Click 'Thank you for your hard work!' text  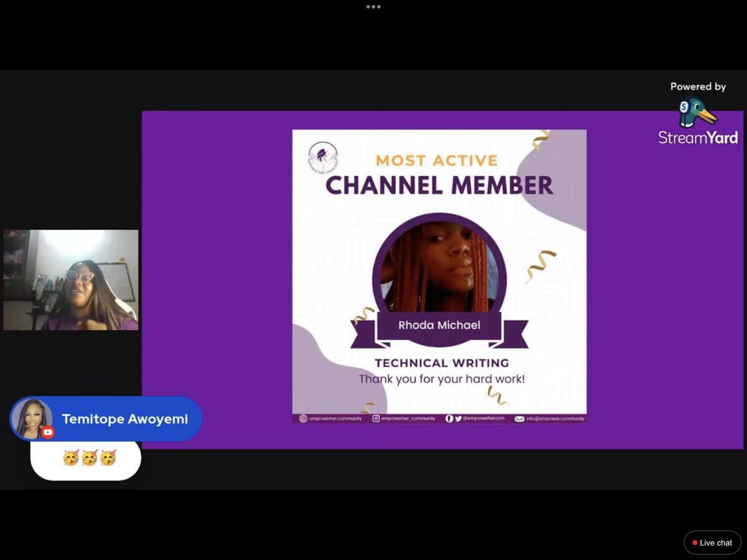click(x=442, y=378)
